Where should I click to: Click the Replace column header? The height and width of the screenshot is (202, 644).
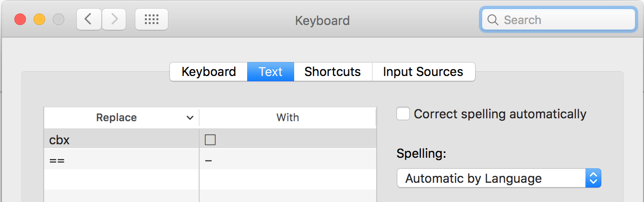coord(117,118)
